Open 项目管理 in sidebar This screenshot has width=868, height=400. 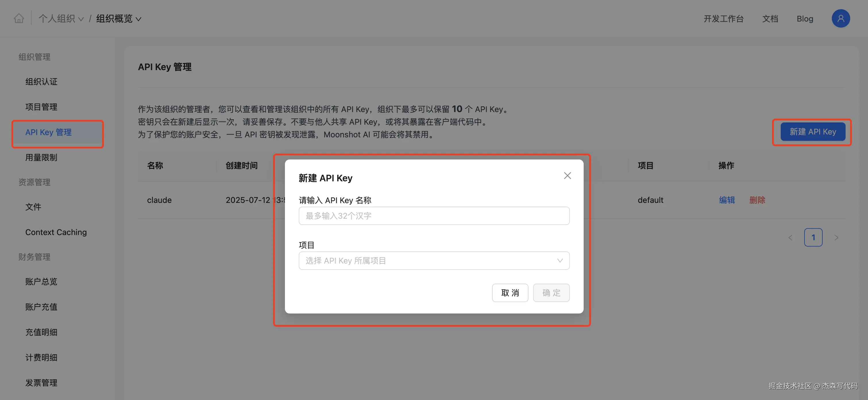click(41, 107)
